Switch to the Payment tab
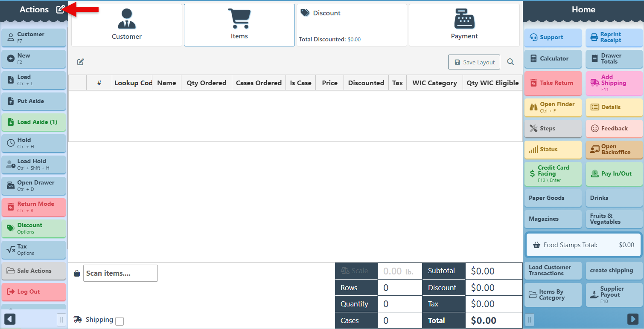Image resolution: width=644 pixels, height=329 pixels. pyautogui.click(x=464, y=25)
